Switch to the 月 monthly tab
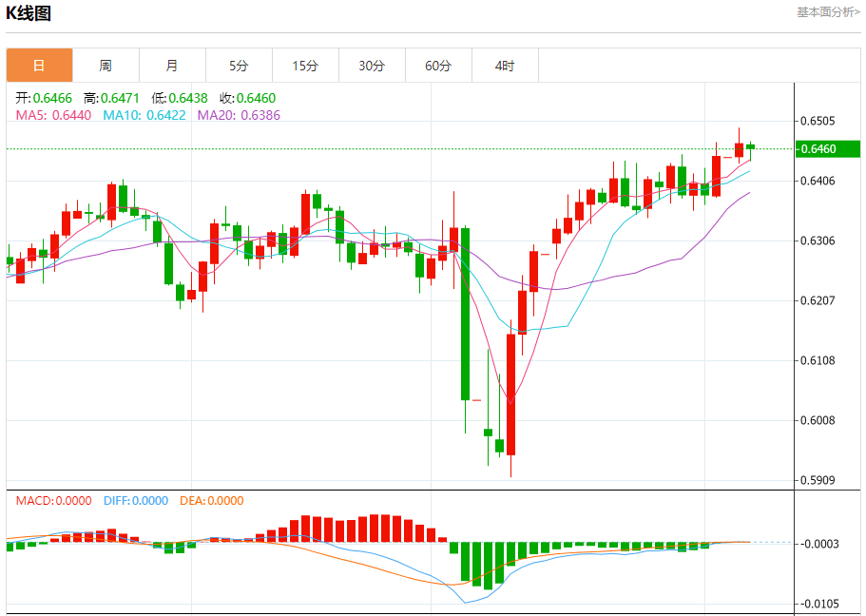 pos(172,66)
